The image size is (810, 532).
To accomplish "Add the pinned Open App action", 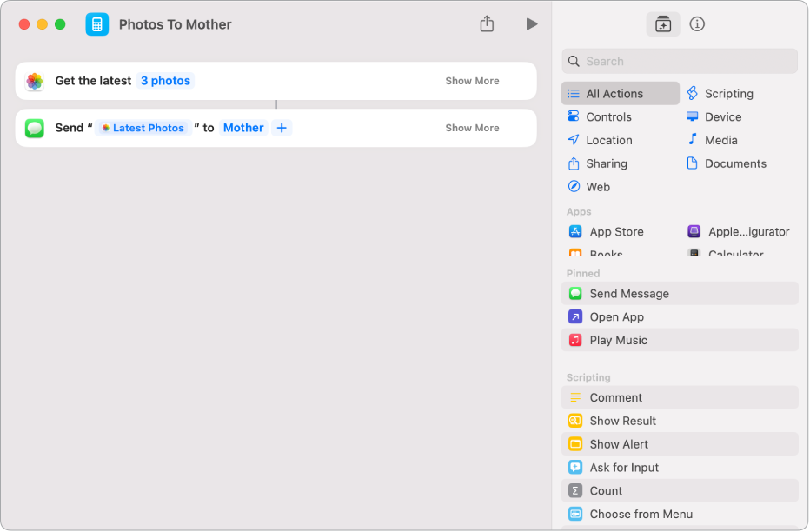I will click(x=680, y=316).
